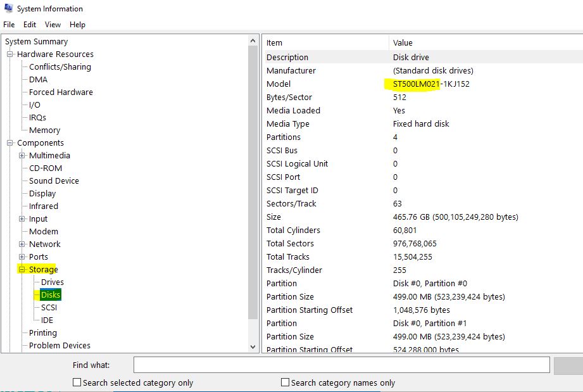Open the View menu

click(53, 25)
